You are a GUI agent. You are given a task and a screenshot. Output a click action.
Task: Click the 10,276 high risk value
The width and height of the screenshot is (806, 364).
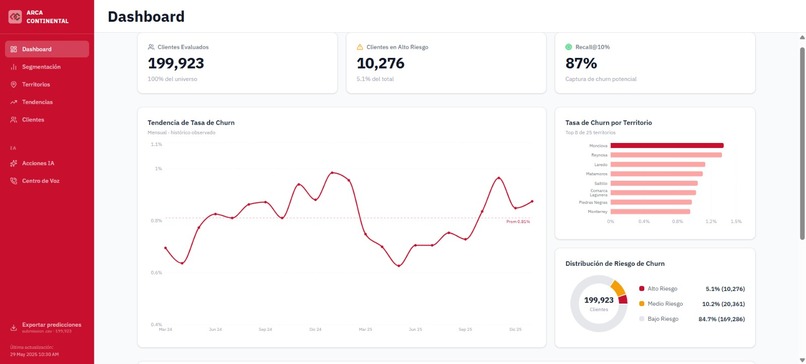pos(380,63)
